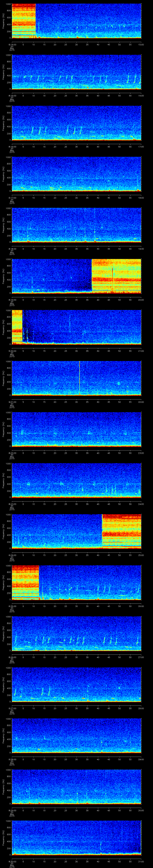Viewport: 153px width, 868px height.
Task: Click the spectrogram panel starting at 8:15:00
Action: 77,72
